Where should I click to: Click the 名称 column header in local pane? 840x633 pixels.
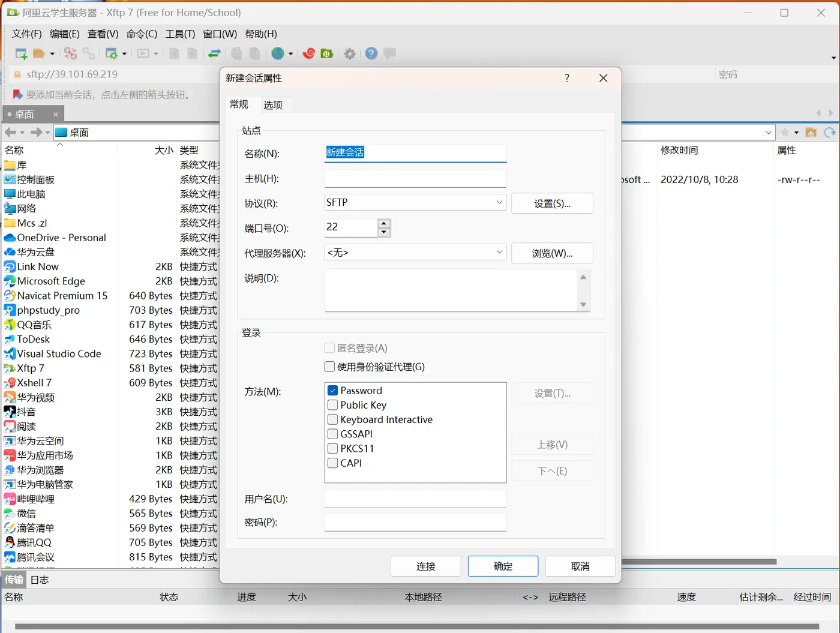pos(60,150)
